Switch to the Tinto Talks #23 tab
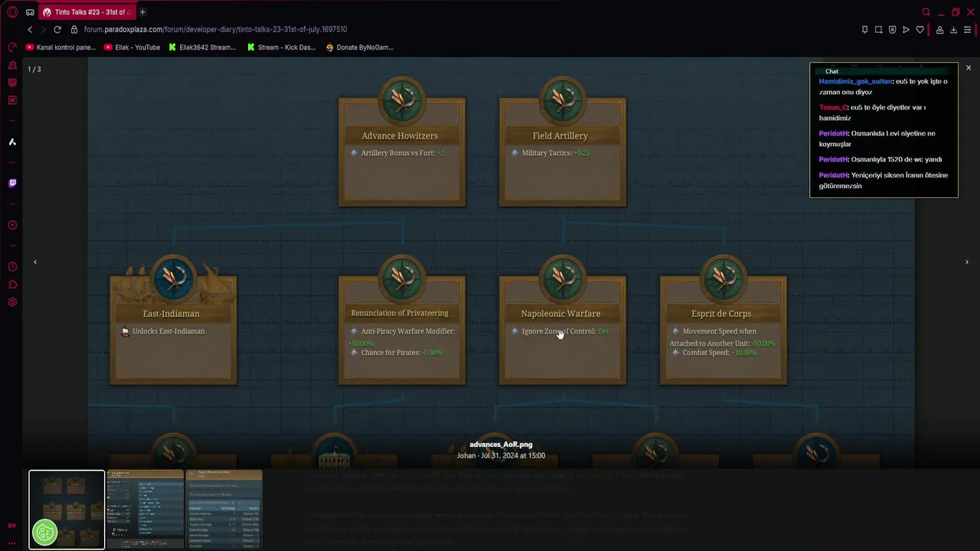Screen dimensions: 980x551 [87, 12]
